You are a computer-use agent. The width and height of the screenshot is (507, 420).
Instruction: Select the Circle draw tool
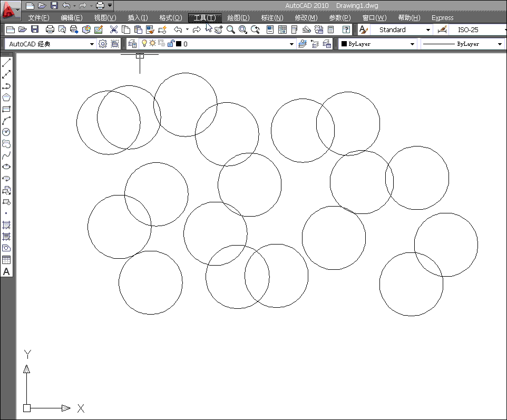[x=6, y=132]
